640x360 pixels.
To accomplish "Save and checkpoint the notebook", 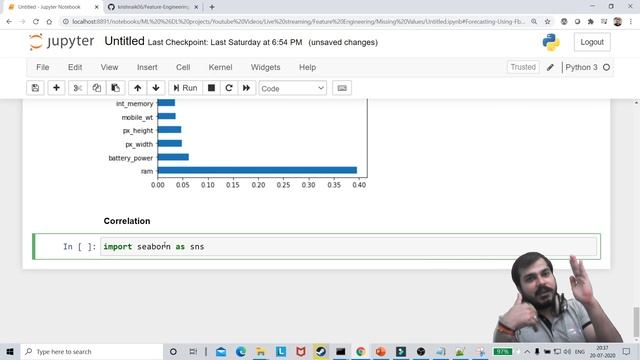I will (35, 88).
